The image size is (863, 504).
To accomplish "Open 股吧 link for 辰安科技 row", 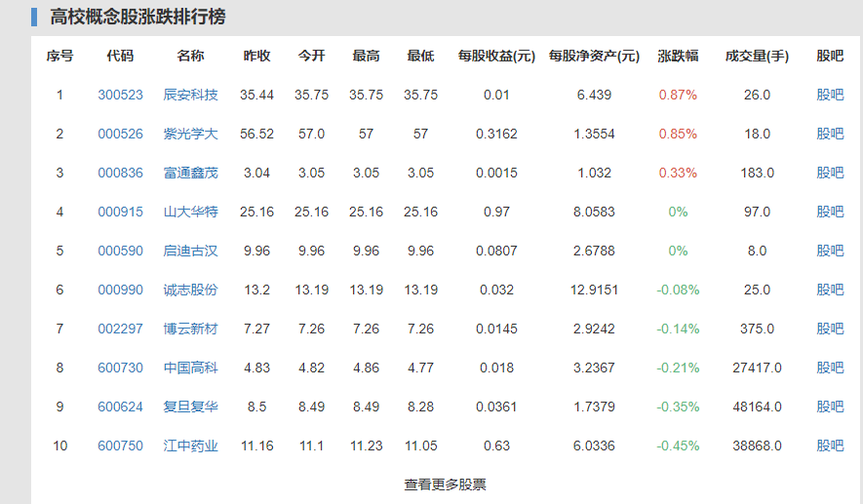I will 830,95.
